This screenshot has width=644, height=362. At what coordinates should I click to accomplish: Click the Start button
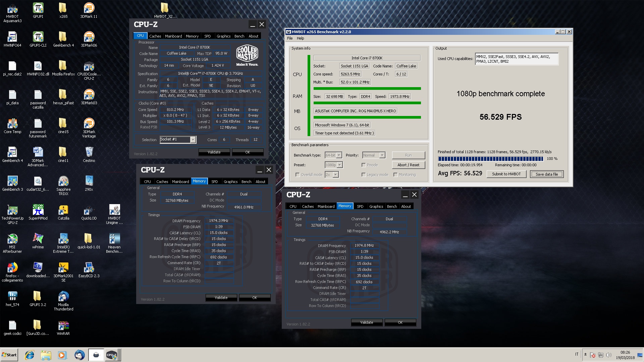[x=9, y=355]
